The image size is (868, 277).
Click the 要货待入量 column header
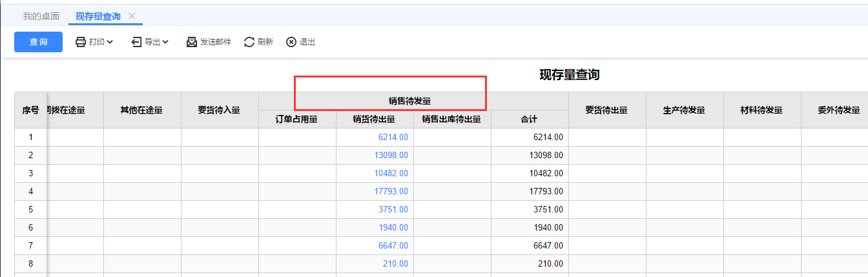(219, 110)
